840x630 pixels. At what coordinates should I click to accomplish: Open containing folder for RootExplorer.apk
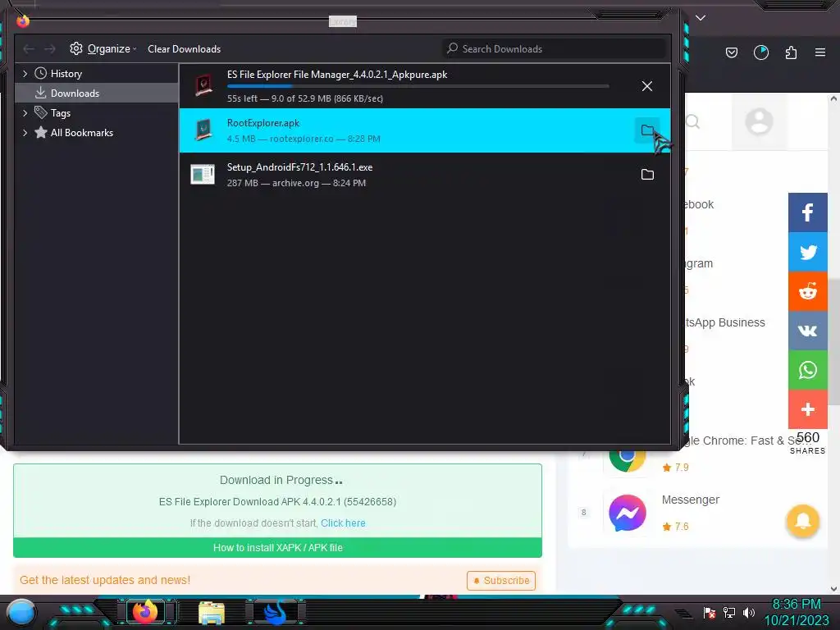click(x=647, y=130)
